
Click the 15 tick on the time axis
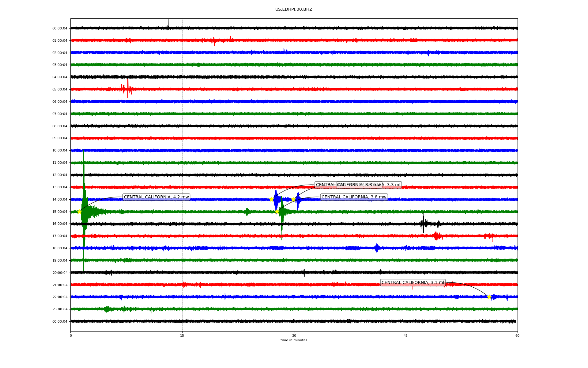(x=182, y=335)
